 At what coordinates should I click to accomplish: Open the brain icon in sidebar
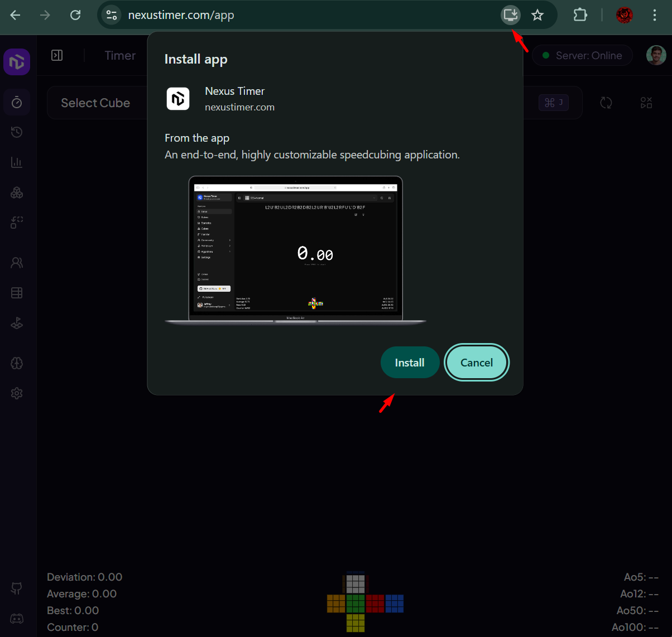pos(17,363)
